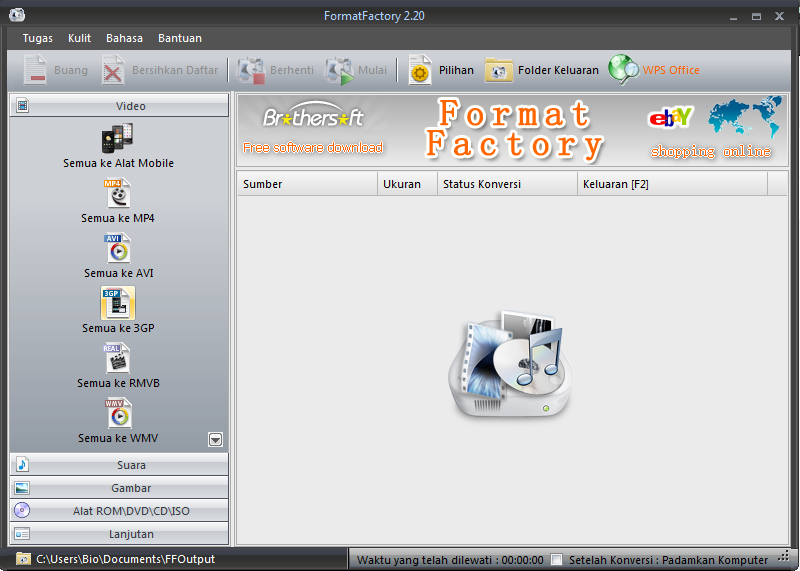Select the Semua ke MP4 icon
The width and height of the screenshot is (800, 571).
click(x=118, y=193)
